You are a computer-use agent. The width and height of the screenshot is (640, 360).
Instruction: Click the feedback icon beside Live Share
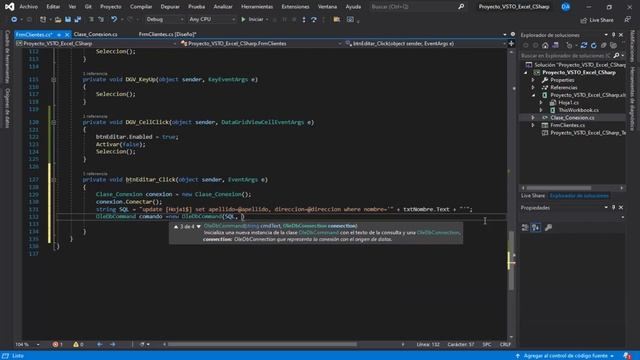point(627,20)
